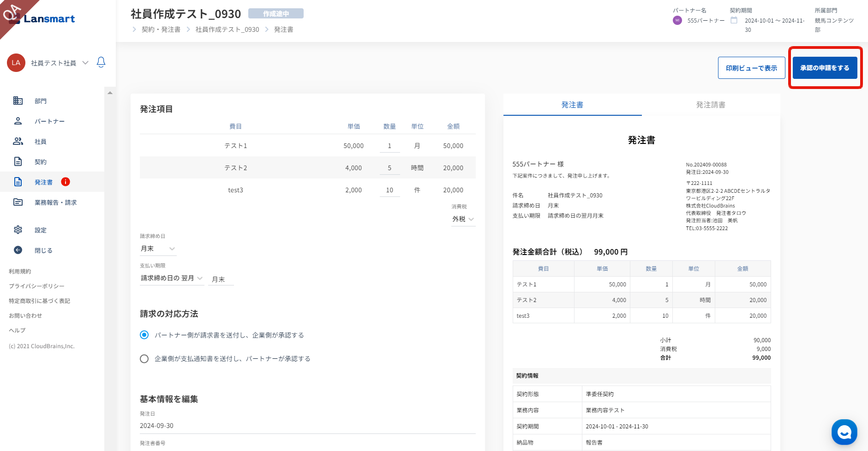Expand the 社員テスト社員 user menu
Screen dimensions: 868x451
coord(85,63)
